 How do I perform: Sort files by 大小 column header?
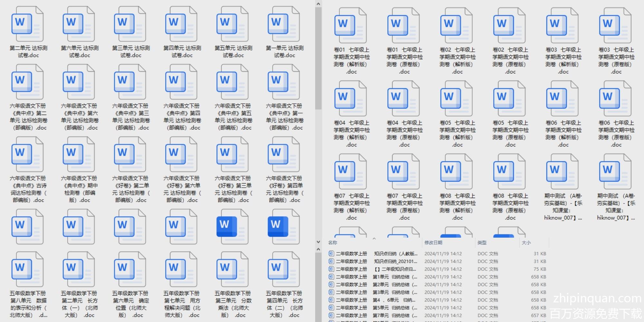pyautogui.click(x=526, y=243)
